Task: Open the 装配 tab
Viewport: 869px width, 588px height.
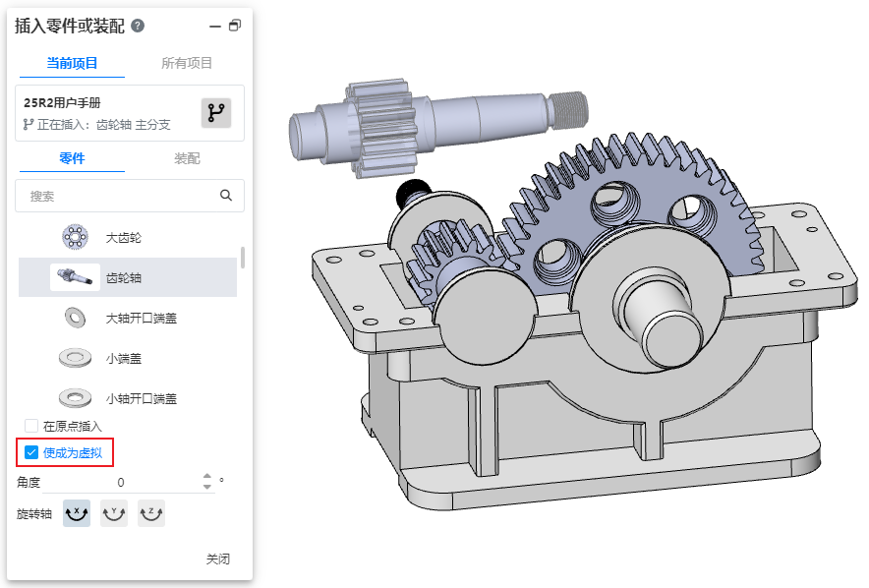Action: click(x=187, y=158)
